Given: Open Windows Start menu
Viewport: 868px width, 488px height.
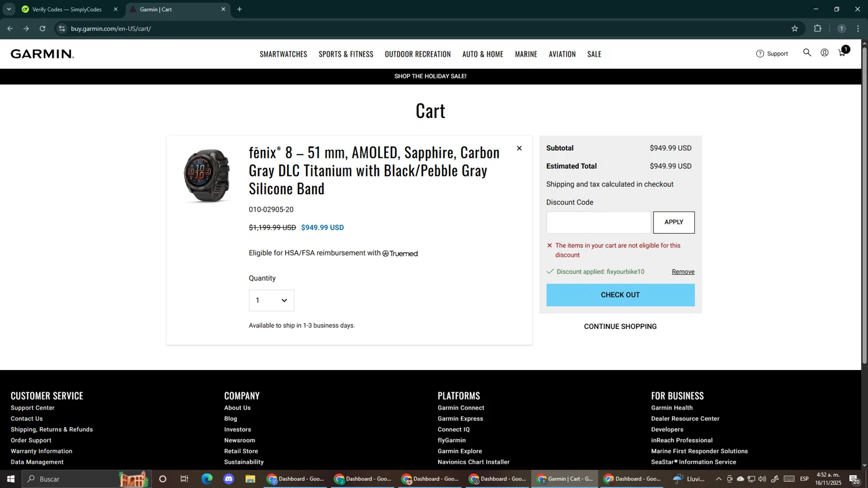Looking at the screenshot, I should click(x=10, y=479).
